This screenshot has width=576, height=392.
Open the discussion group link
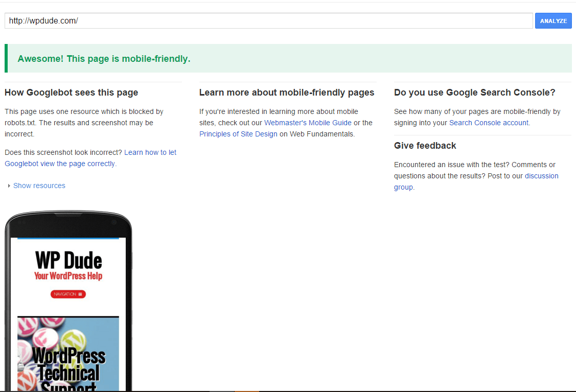click(x=476, y=181)
